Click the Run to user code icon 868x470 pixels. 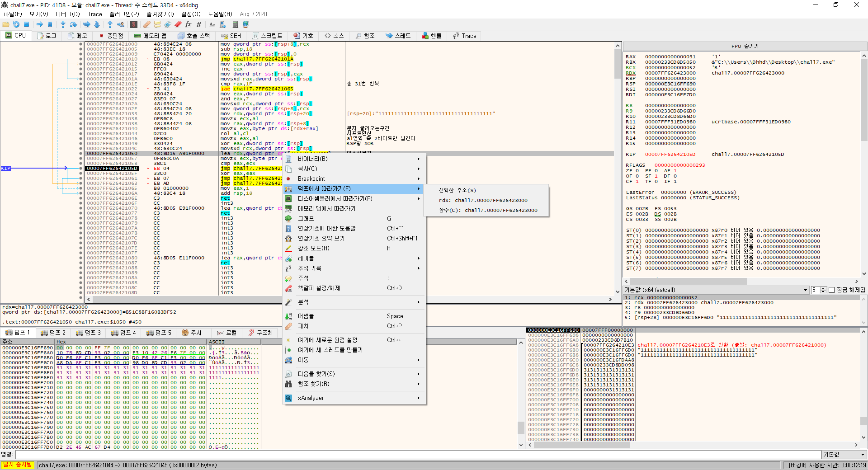click(x=120, y=24)
